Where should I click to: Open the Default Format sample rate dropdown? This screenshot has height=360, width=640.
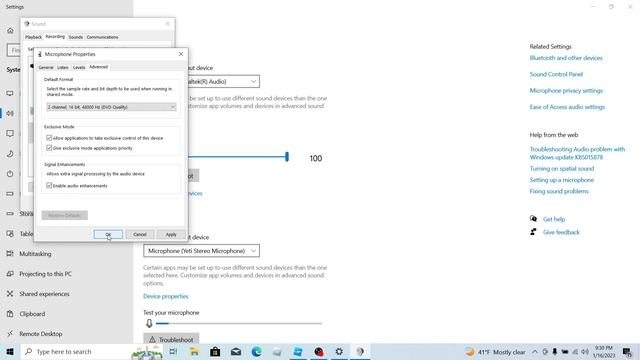point(111,107)
